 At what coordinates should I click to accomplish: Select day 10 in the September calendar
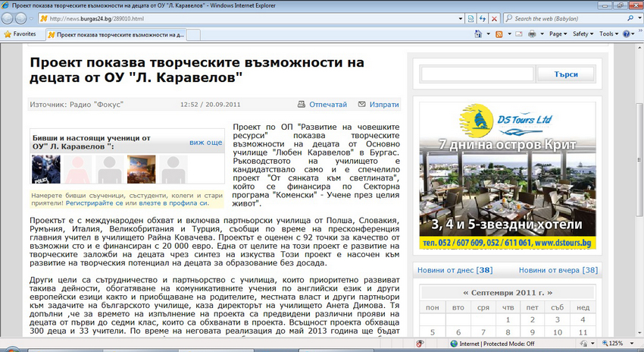[558, 332]
